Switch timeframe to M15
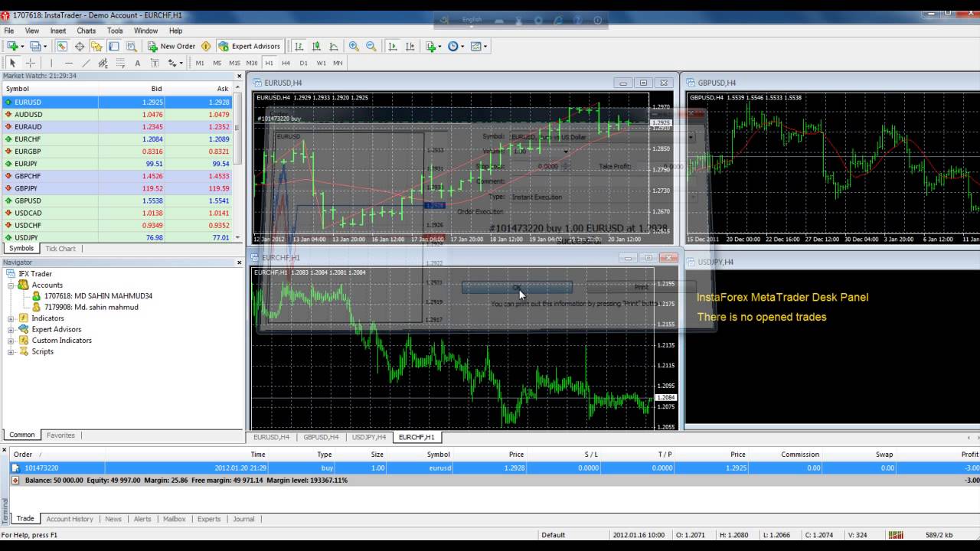Image resolution: width=980 pixels, height=551 pixels. pos(234,63)
